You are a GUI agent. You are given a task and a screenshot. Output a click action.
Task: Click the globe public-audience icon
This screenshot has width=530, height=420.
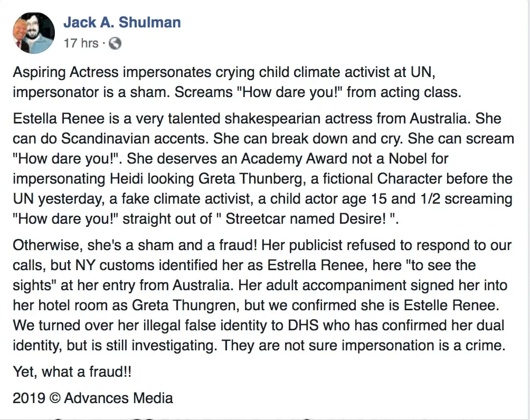pyautogui.click(x=115, y=43)
